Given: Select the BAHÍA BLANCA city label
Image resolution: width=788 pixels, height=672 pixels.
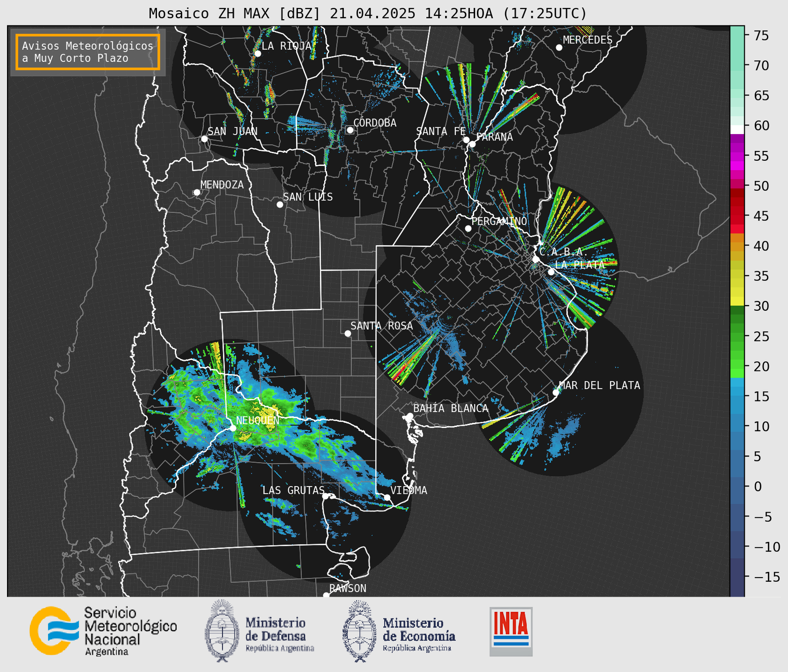Looking at the screenshot, I should [x=451, y=408].
